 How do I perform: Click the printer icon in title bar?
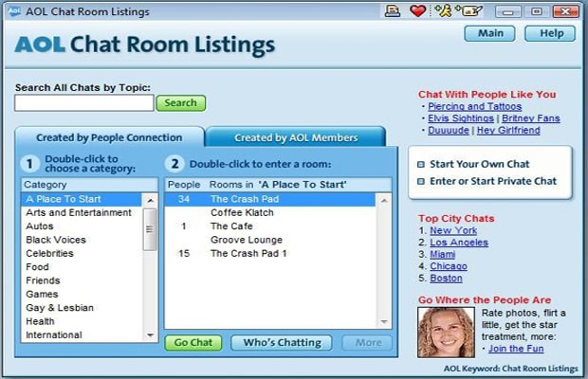393,11
